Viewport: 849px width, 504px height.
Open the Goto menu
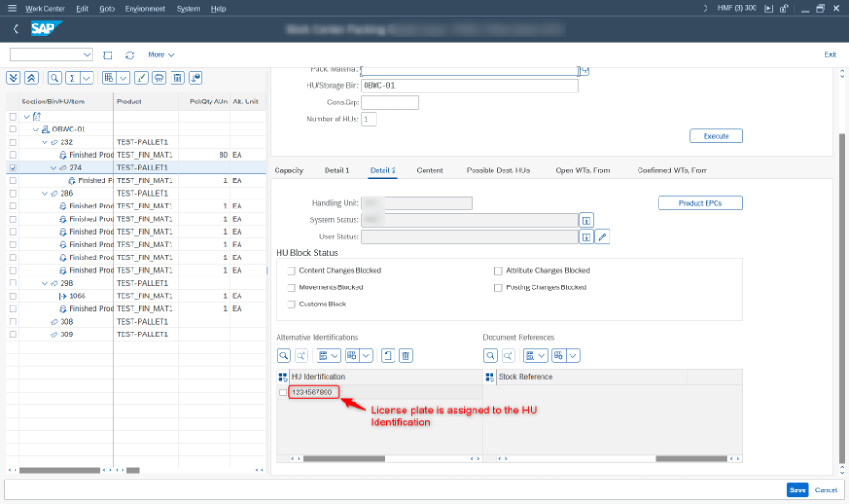coord(107,9)
